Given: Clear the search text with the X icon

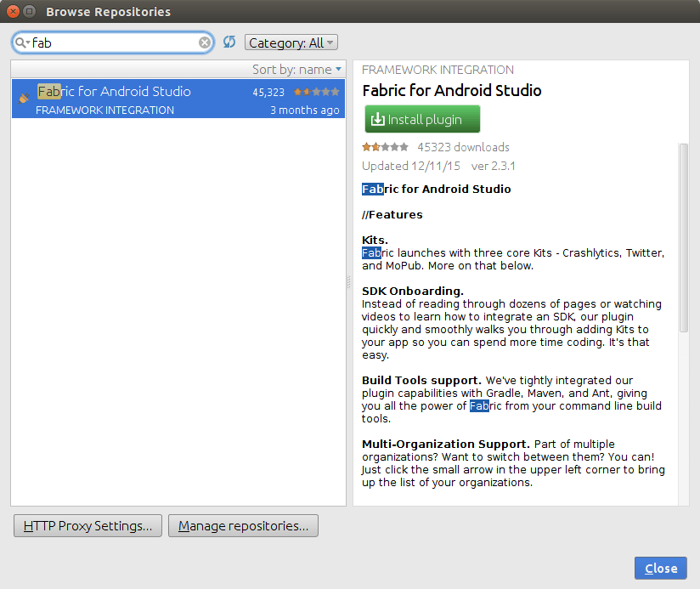Looking at the screenshot, I should [205, 42].
